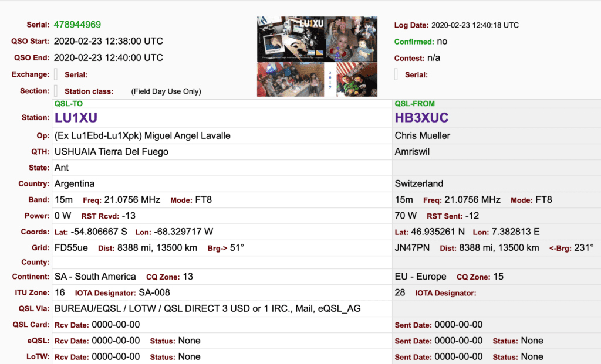The image size is (601, 364).
Task: Click eQSL Rcv Date 0000-00-00
Action: click(x=116, y=341)
